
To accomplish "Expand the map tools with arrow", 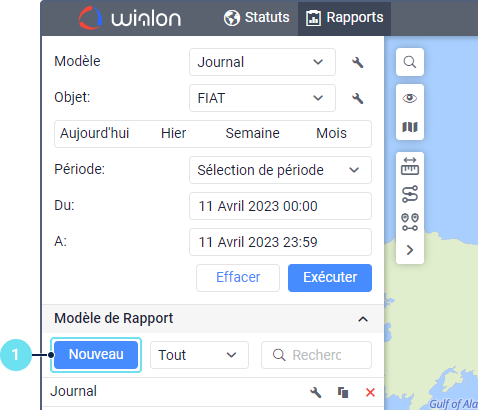I will pos(410,250).
